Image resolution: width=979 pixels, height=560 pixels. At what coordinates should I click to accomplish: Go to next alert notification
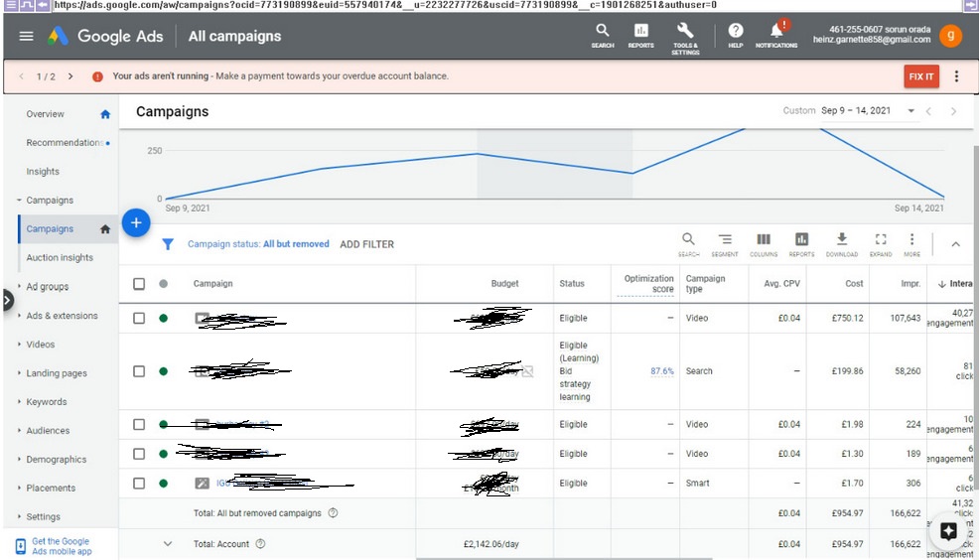[x=70, y=76]
